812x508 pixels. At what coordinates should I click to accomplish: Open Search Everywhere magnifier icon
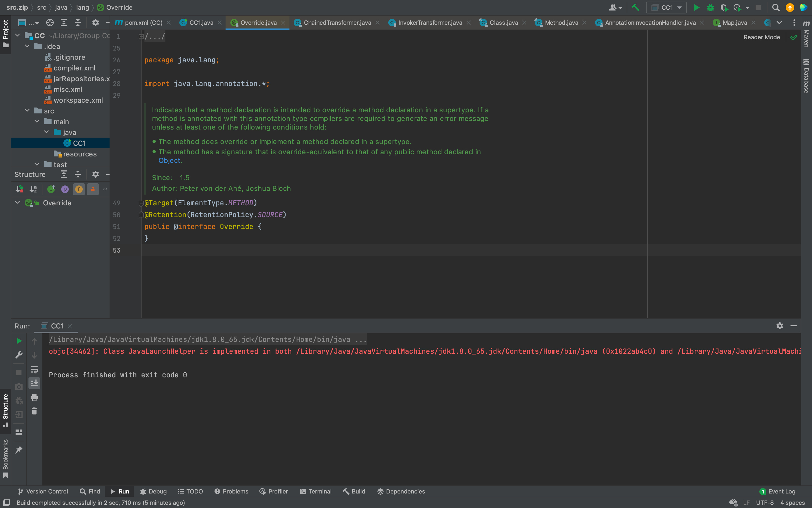click(x=775, y=8)
